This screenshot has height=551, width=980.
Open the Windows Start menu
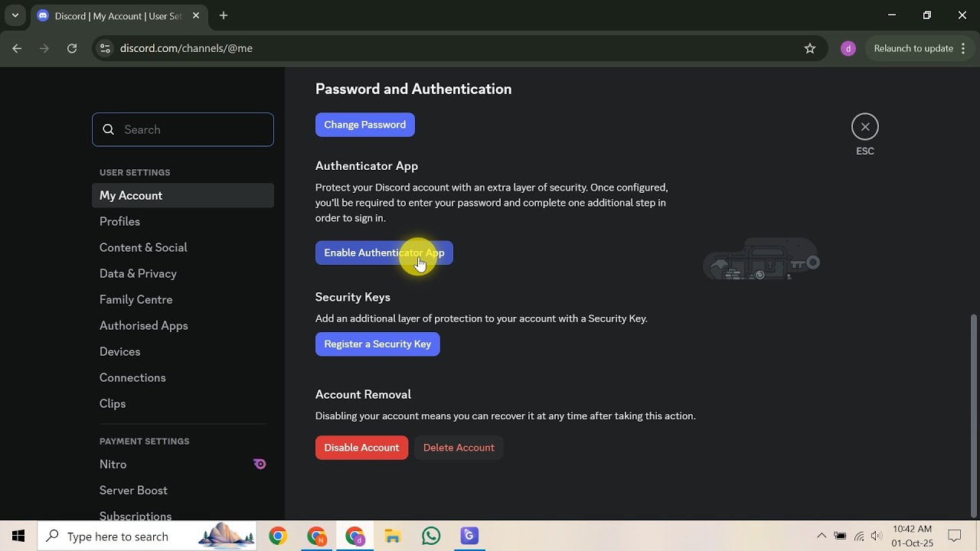pos(18,536)
